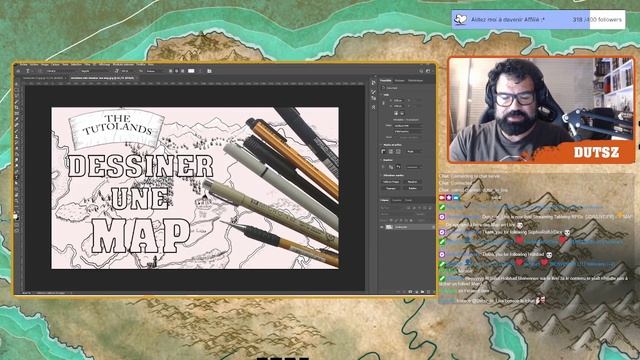Click the canvas height field
This screenshot has width=640, height=360.
(x=398, y=106)
